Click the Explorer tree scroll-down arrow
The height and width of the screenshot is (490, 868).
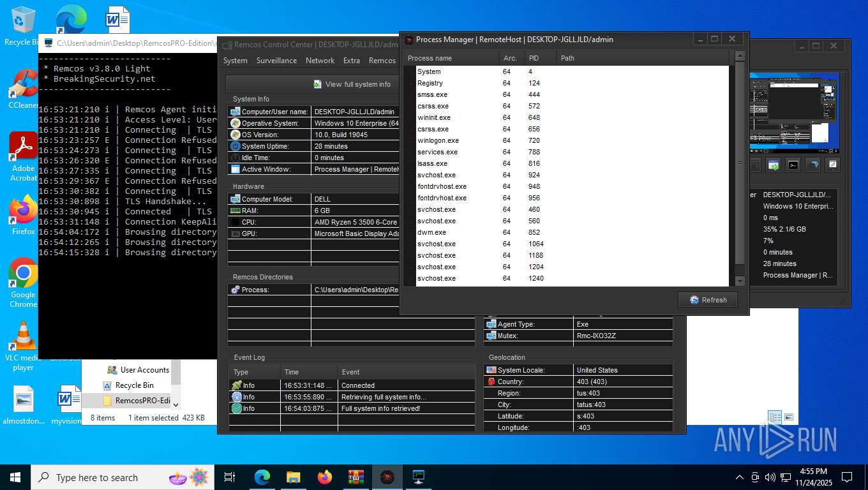click(x=176, y=405)
